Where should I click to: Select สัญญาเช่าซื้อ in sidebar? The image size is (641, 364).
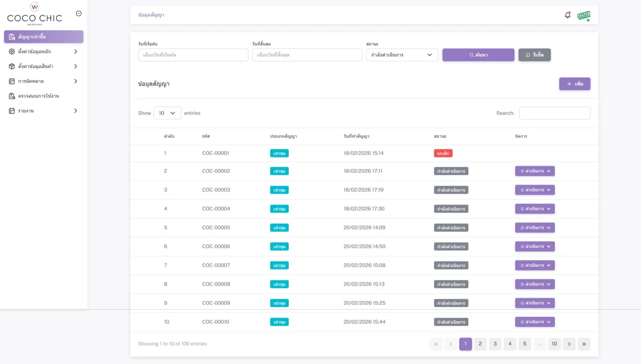point(44,37)
